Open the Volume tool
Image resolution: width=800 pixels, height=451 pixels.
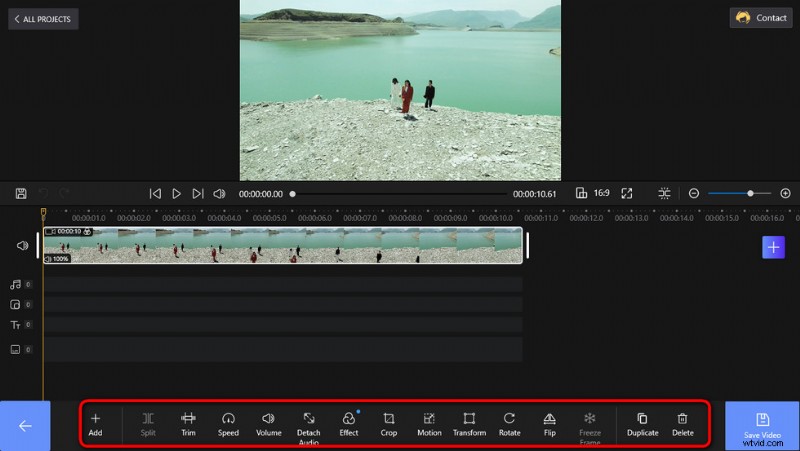[x=268, y=424]
